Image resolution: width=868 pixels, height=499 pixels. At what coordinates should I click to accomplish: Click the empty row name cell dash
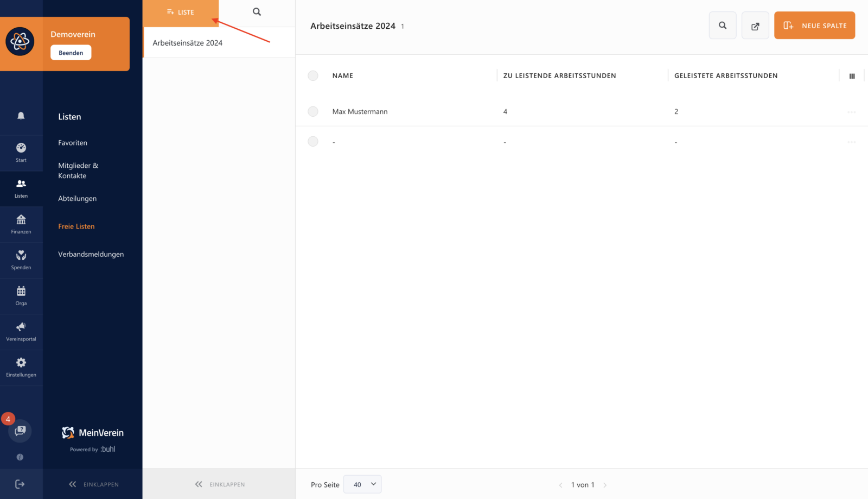(334, 142)
